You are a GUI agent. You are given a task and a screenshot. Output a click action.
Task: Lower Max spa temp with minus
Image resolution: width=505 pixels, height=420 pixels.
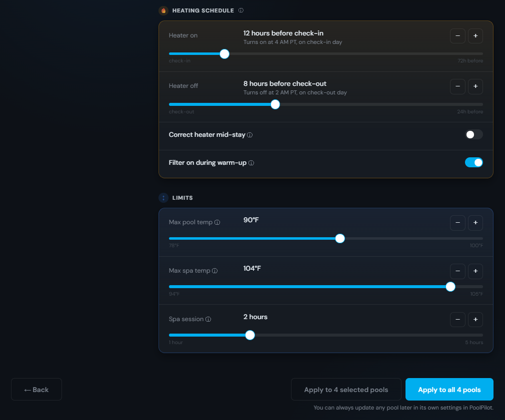click(x=457, y=271)
